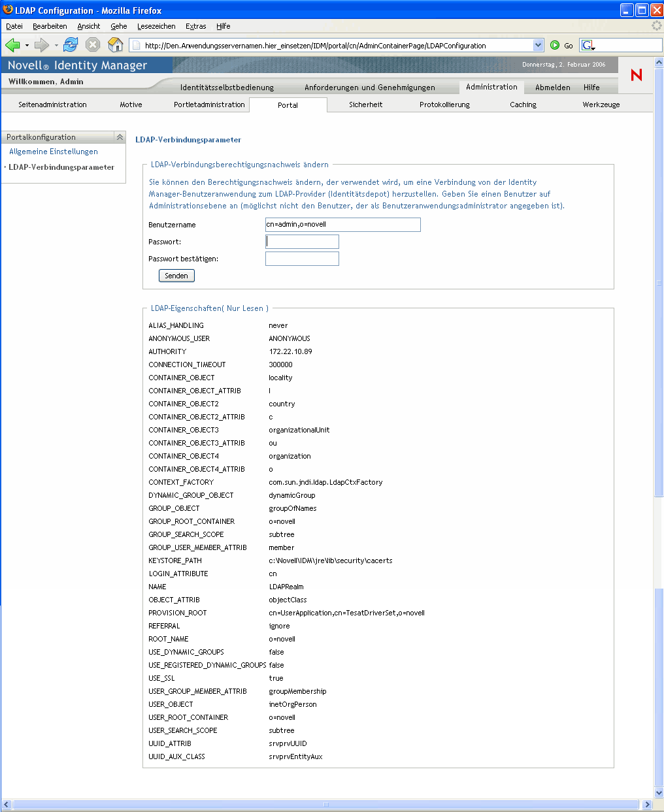Click the date Donnerstag, 2. Februar 2006

(564, 65)
